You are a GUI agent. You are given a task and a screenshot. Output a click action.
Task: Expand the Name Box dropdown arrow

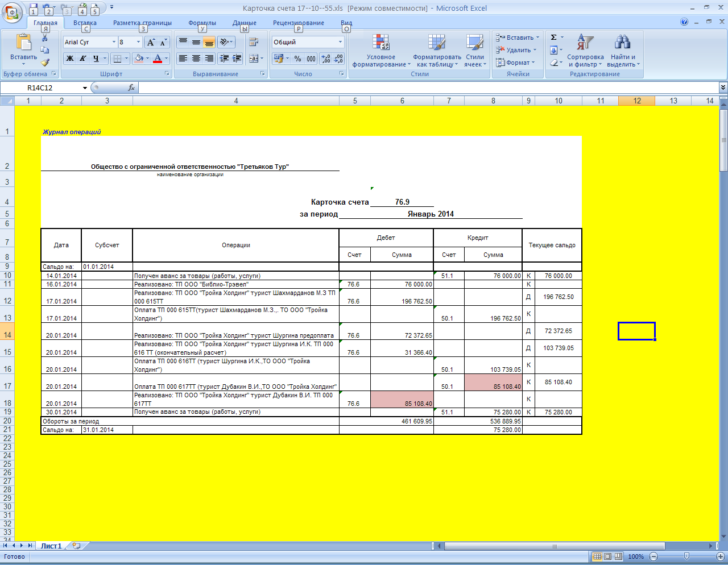pos(85,88)
